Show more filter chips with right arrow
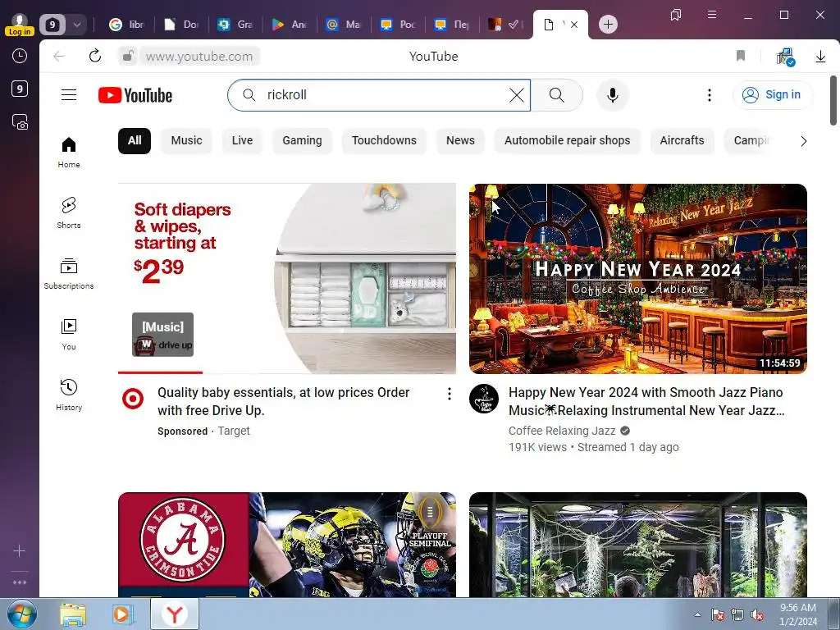This screenshot has width=840, height=630. click(803, 141)
